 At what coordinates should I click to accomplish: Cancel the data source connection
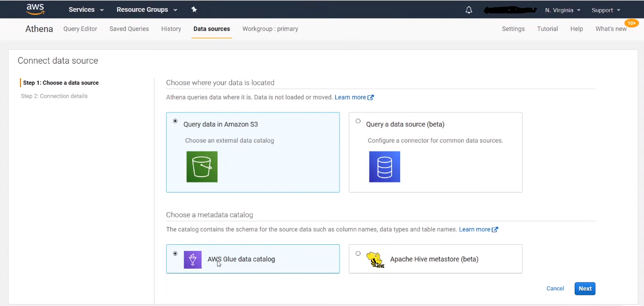555,288
